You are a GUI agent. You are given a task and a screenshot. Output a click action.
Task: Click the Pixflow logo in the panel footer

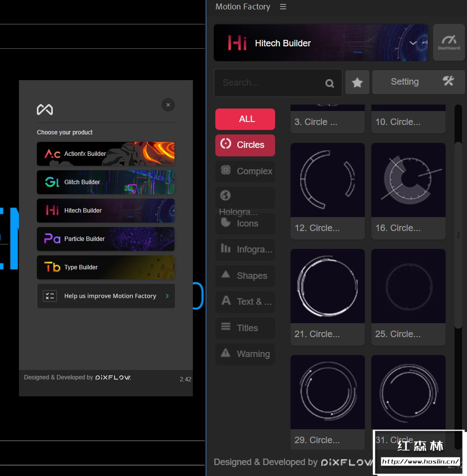pos(346,463)
